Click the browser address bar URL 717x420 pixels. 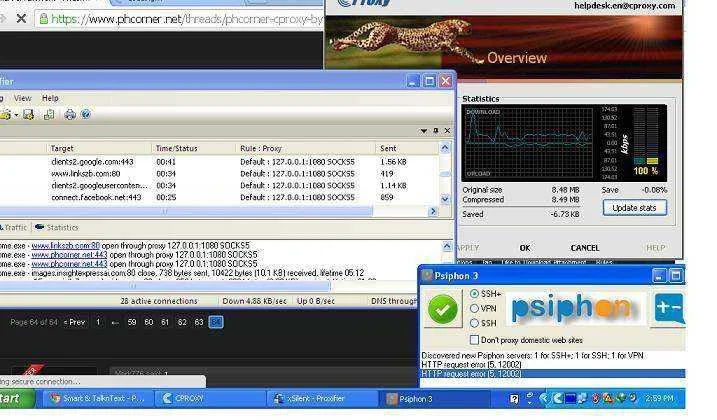(x=187, y=19)
